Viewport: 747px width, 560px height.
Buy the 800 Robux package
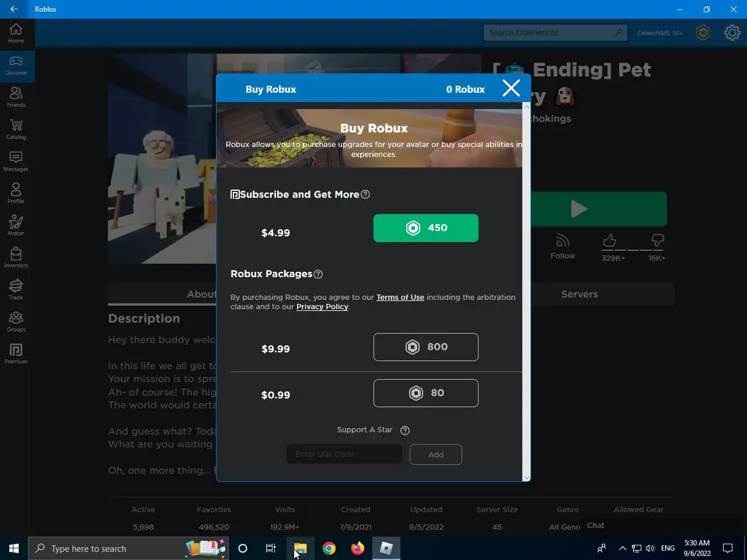click(x=426, y=347)
